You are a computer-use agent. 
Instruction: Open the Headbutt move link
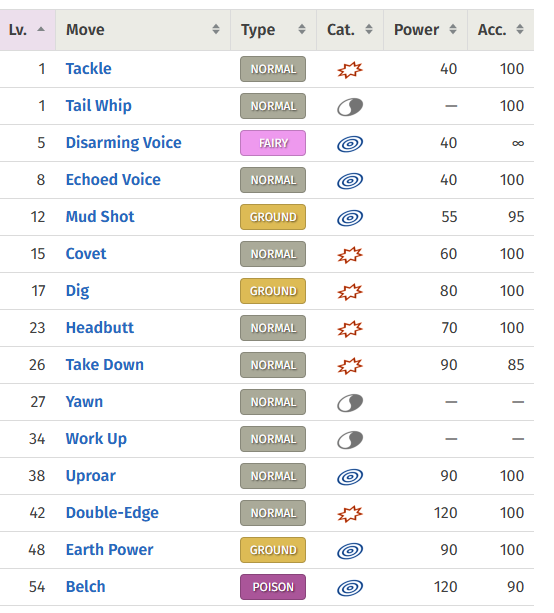tap(100, 328)
